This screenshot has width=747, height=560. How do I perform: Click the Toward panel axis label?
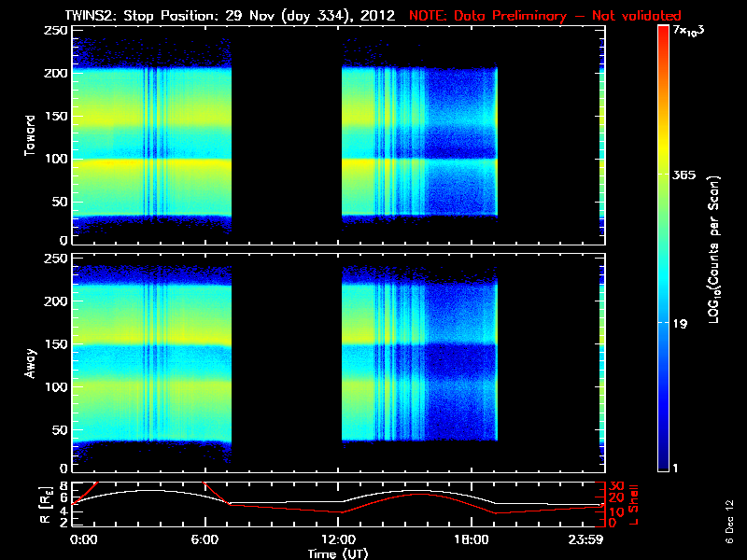30,135
